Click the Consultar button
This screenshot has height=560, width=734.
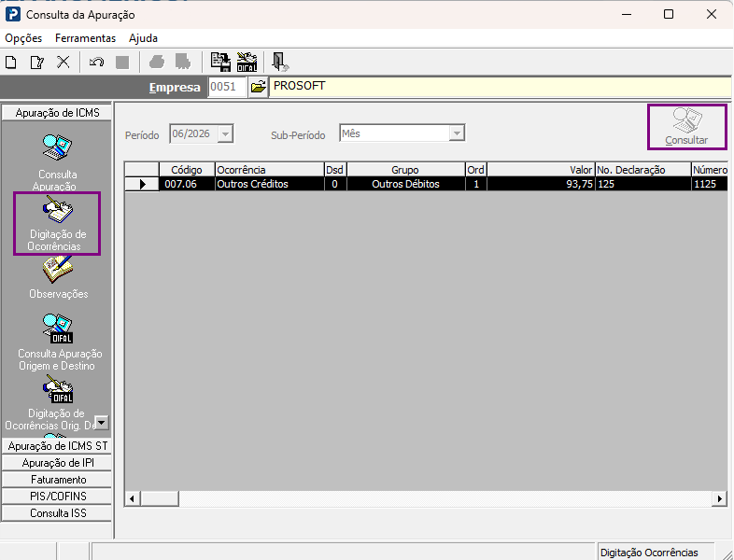pos(686,127)
